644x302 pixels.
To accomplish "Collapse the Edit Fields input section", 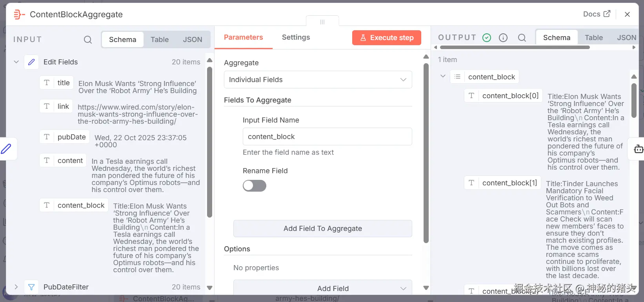I will click(x=16, y=62).
